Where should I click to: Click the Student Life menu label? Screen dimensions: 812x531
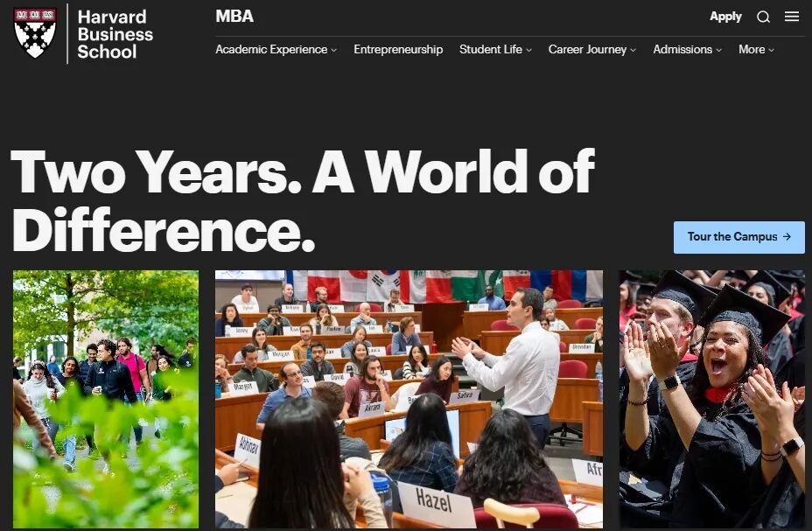[x=490, y=50]
